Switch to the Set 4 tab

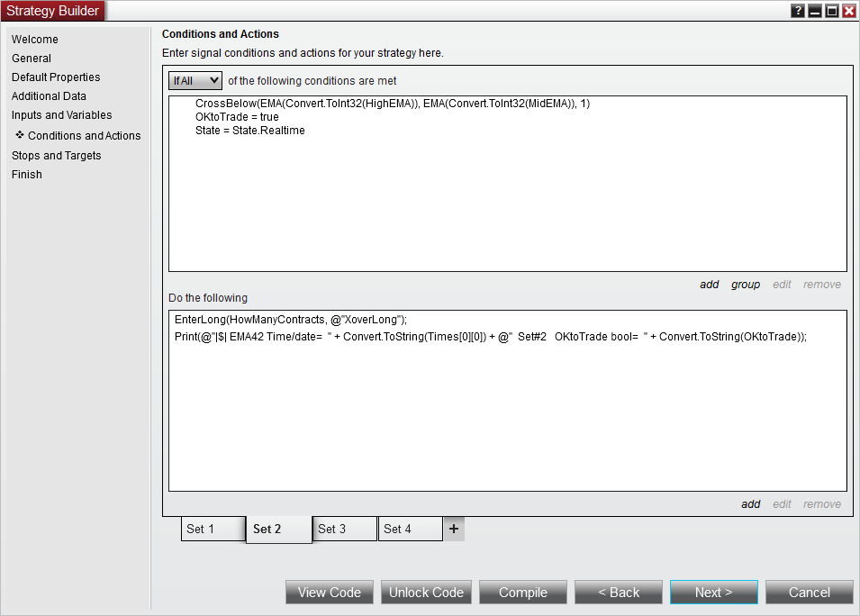pyautogui.click(x=411, y=529)
